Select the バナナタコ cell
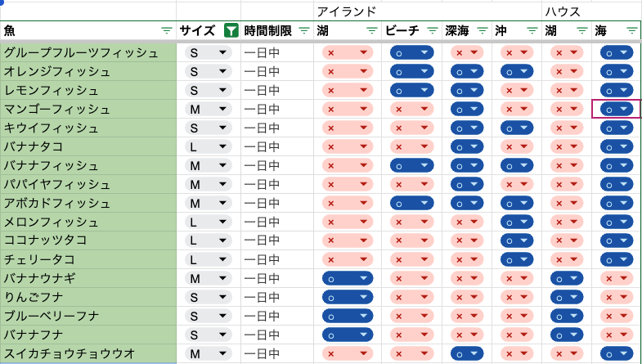Image resolution: width=642 pixels, height=364 pixels. [x=88, y=147]
